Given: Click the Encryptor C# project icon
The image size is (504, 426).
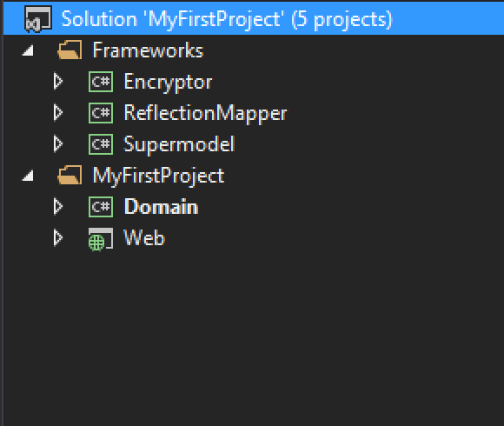Looking at the screenshot, I should tap(101, 82).
